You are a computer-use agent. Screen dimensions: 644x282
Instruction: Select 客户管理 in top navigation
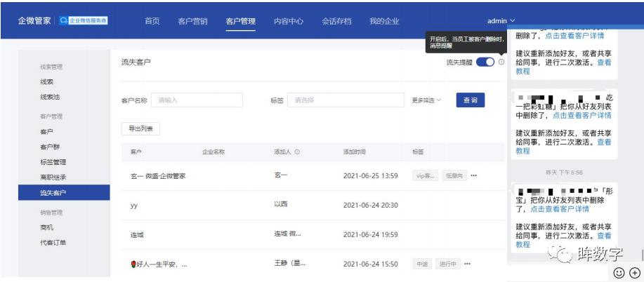241,21
